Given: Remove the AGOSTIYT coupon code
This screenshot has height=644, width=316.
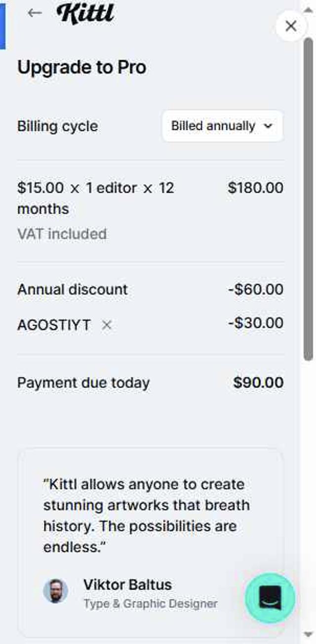Looking at the screenshot, I should (x=107, y=325).
